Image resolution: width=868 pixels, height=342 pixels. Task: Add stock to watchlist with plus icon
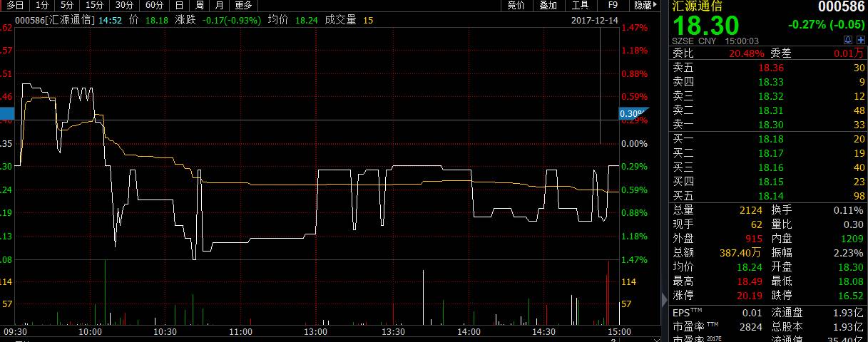860,41
